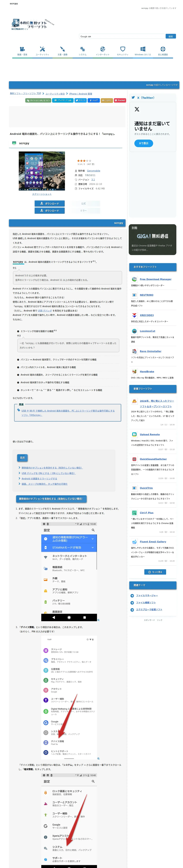The width and height of the screenshot is (183, 868).
Task: Open the ファイル検索ソフト theme link
Action: [146, 603]
